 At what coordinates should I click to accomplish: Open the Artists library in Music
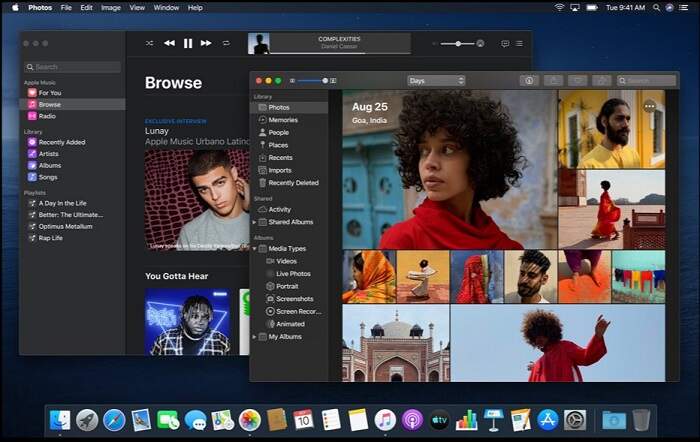49,154
